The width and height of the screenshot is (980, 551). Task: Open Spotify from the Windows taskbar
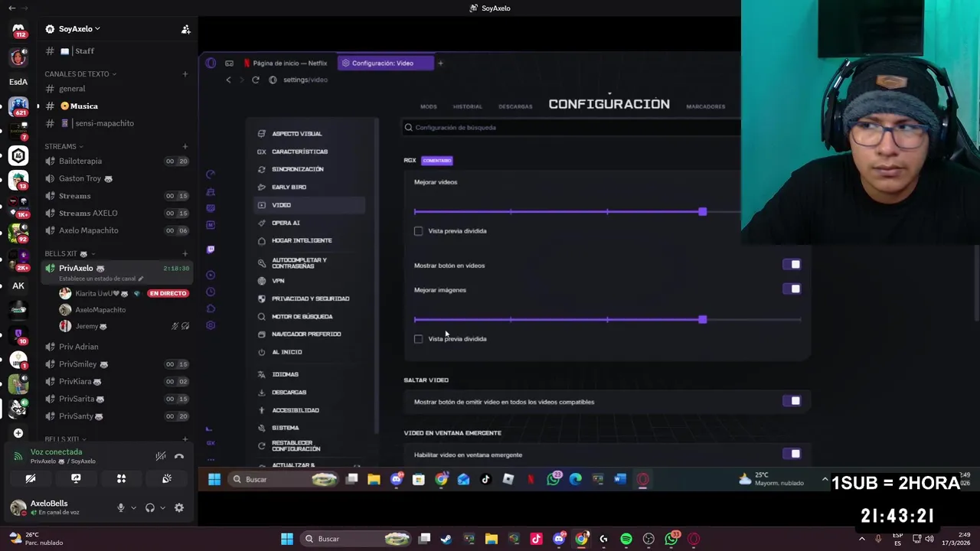[x=626, y=539]
